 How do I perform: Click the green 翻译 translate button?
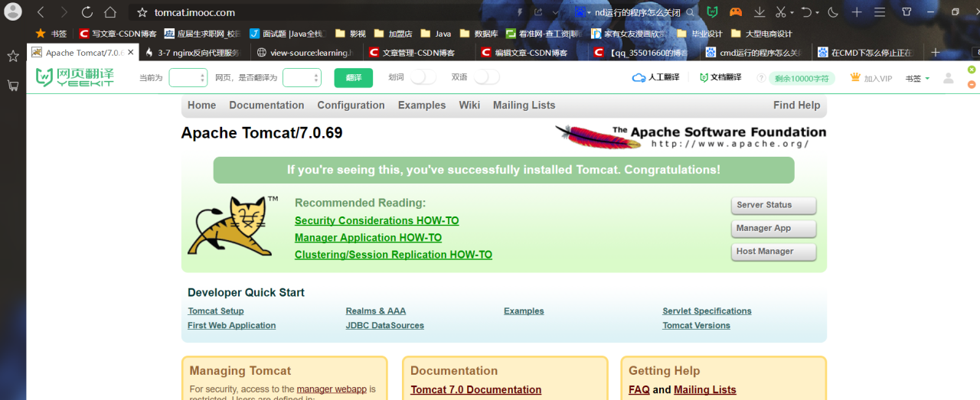pyautogui.click(x=353, y=78)
